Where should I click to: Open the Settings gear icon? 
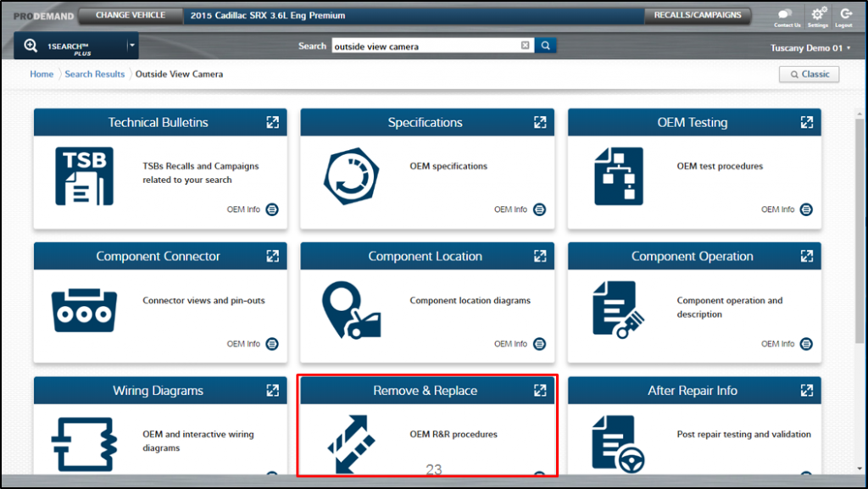(818, 14)
